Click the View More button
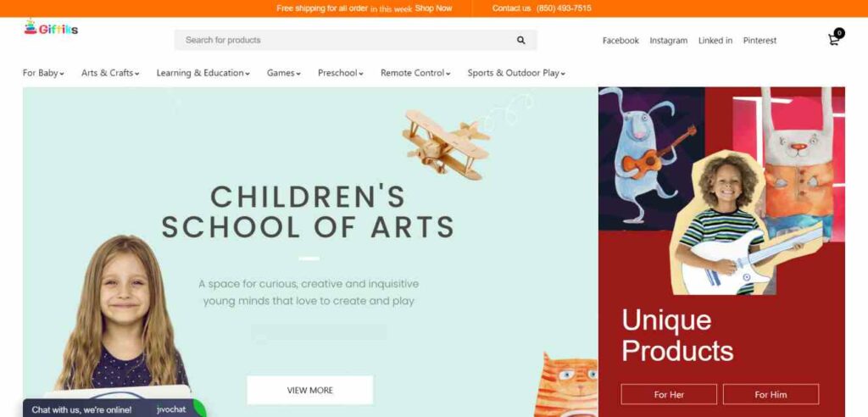Viewport: 868px width, 417px height. 310,390
